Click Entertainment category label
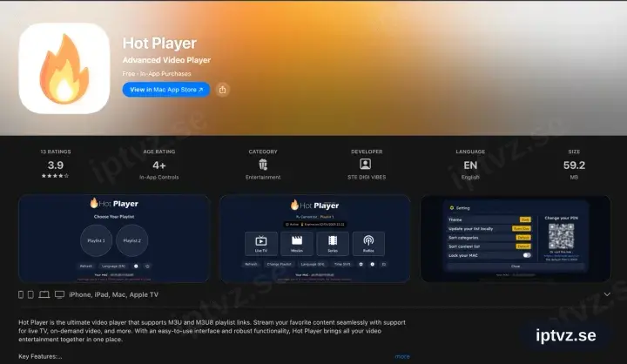 coord(263,177)
